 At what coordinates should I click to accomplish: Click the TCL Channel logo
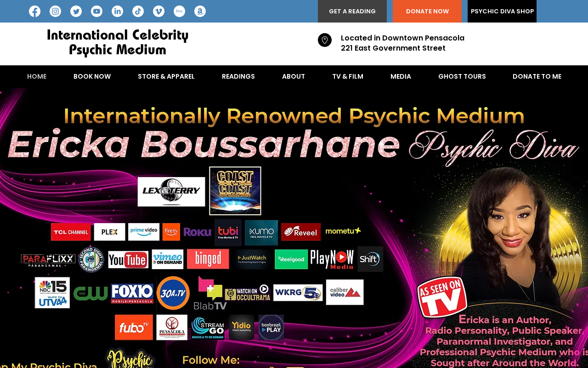(x=71, y=232)
